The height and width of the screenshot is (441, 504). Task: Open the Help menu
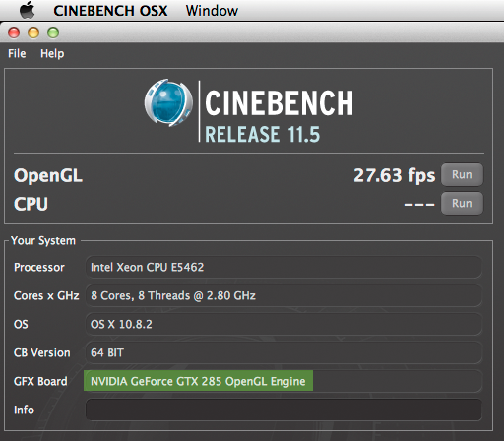52,53
